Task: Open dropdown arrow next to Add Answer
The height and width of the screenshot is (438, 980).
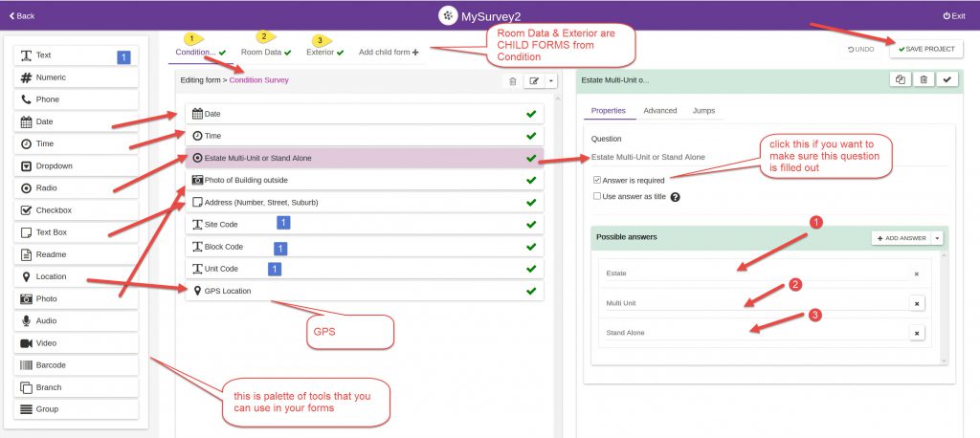Action: [x=938, y=238]
